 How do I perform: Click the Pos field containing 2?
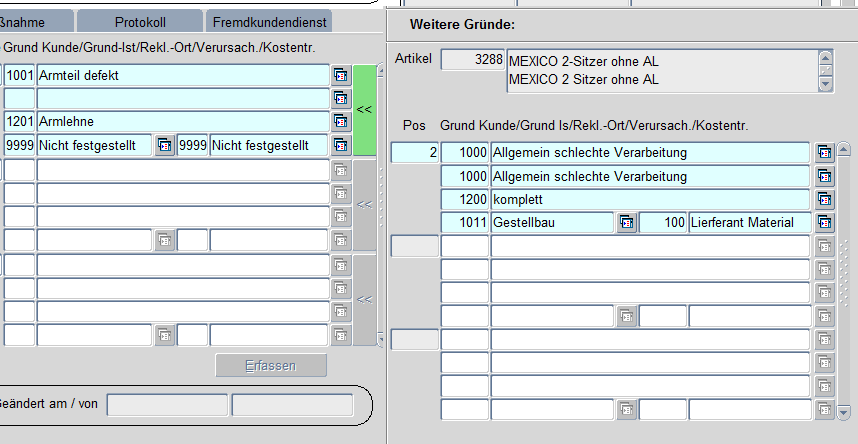coord(414,153)
